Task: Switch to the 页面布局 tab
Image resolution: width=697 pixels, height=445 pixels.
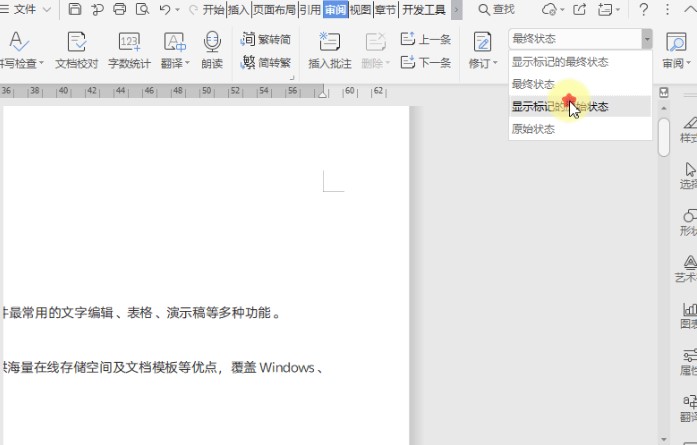Action: tap(274, 9)
